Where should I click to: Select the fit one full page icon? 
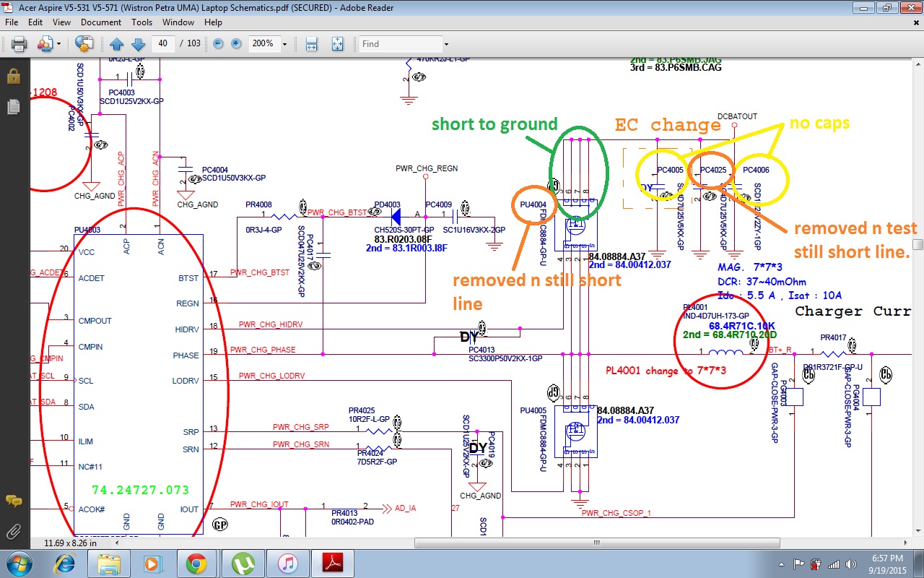(x=337, y=44)
